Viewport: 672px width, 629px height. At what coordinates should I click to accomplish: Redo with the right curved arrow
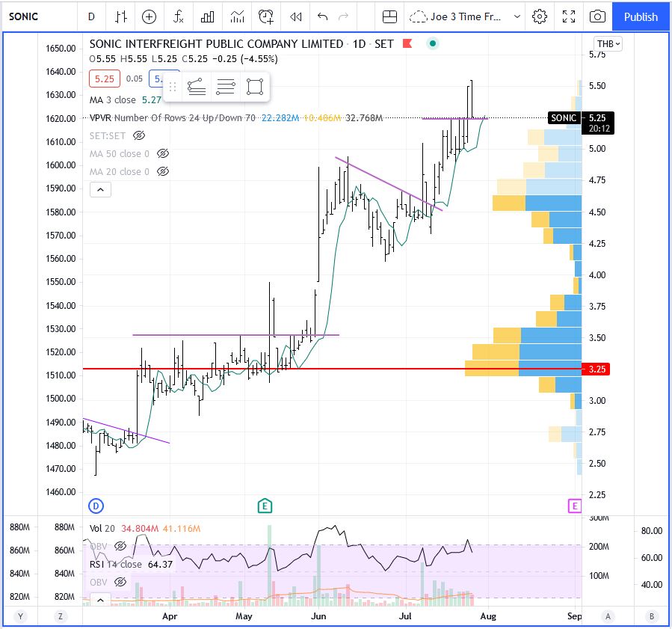(x=344, y=16)
